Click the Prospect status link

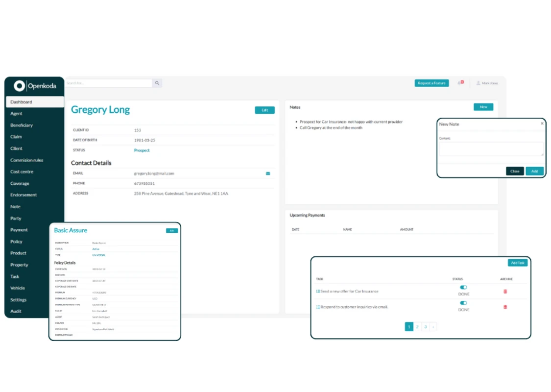[142, 150]
